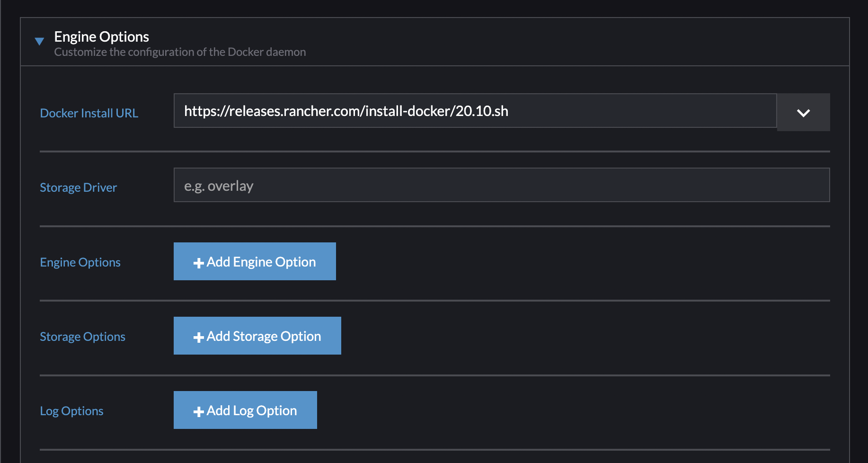
Task: Click Add Storage Option
Action: 257,336
